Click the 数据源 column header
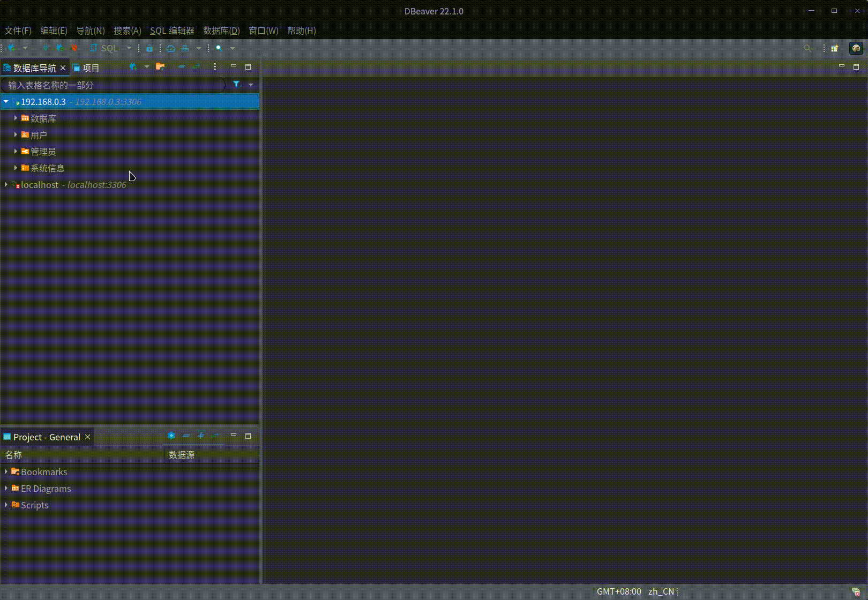The height and width of the screenshot is (600, 868). tap(212, 455)
